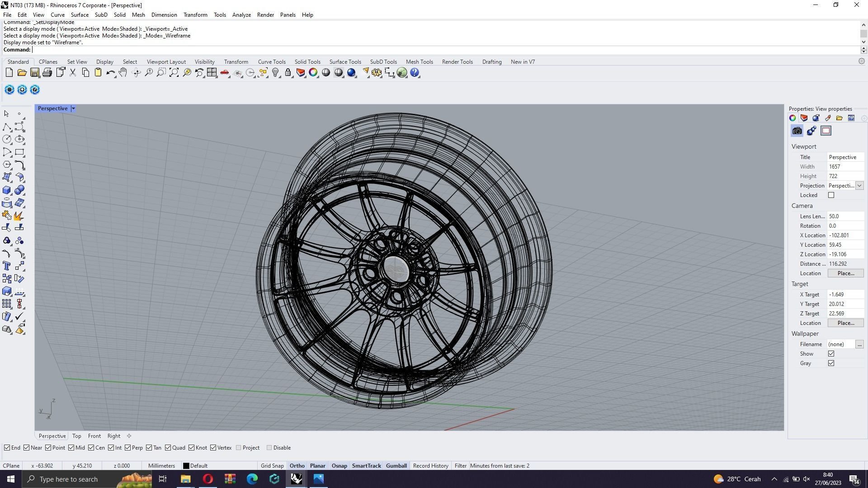Click the Undo arrow icon
The height and width of the screenshot is (488, 868).
[x=110, y=73]
